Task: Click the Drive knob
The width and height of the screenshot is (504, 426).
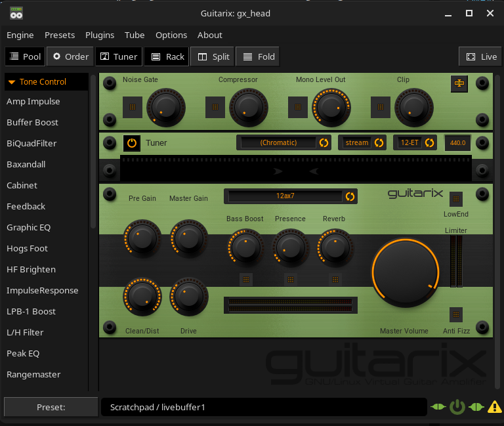Action: pyautogui.click(x=189, y=297)
